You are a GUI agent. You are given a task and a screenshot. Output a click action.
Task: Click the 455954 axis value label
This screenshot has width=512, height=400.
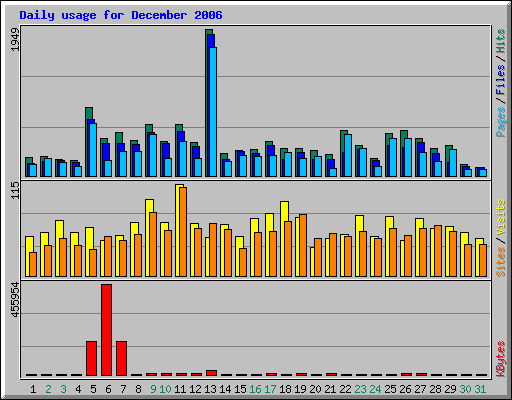tap(16, 300)
